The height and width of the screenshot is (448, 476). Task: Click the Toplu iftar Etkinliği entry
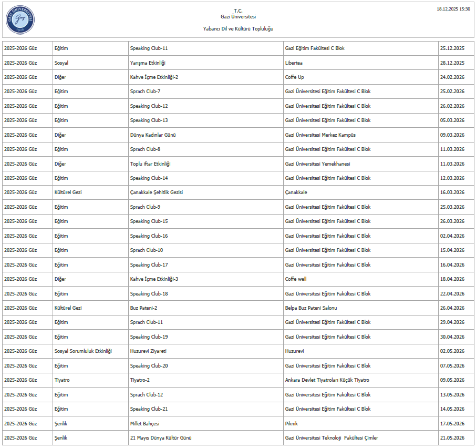coord(150,164)
